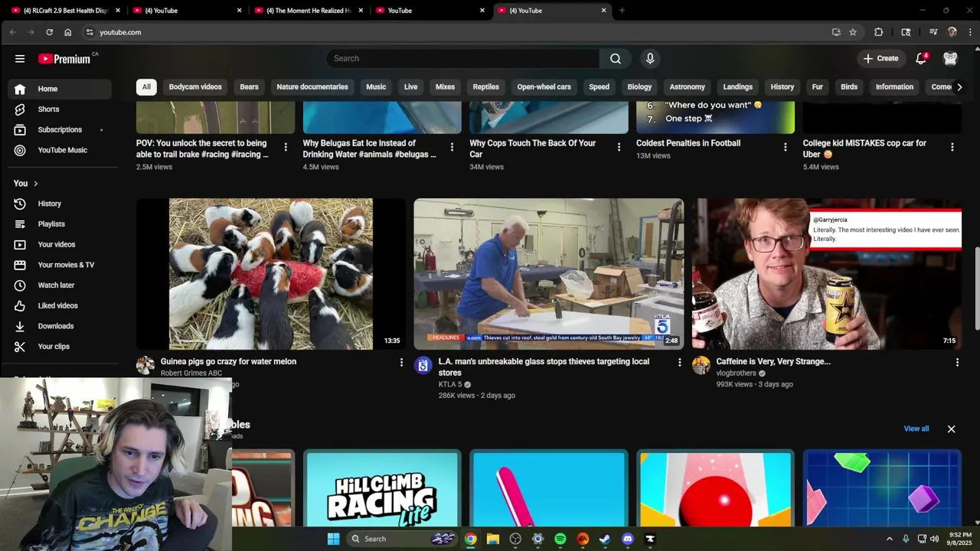Viewport: 980px width, 551px height.
Task: Reload the page in Chrome
Action: coord(49,32)
